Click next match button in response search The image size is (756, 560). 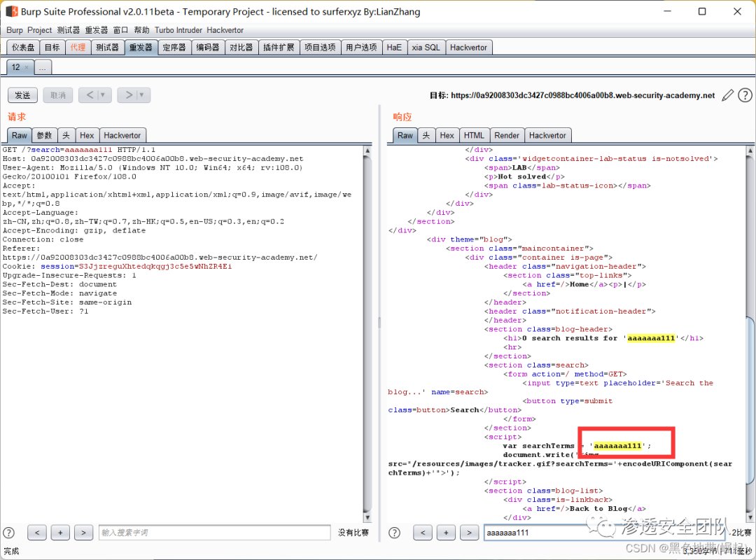click(x=469, y=533)
